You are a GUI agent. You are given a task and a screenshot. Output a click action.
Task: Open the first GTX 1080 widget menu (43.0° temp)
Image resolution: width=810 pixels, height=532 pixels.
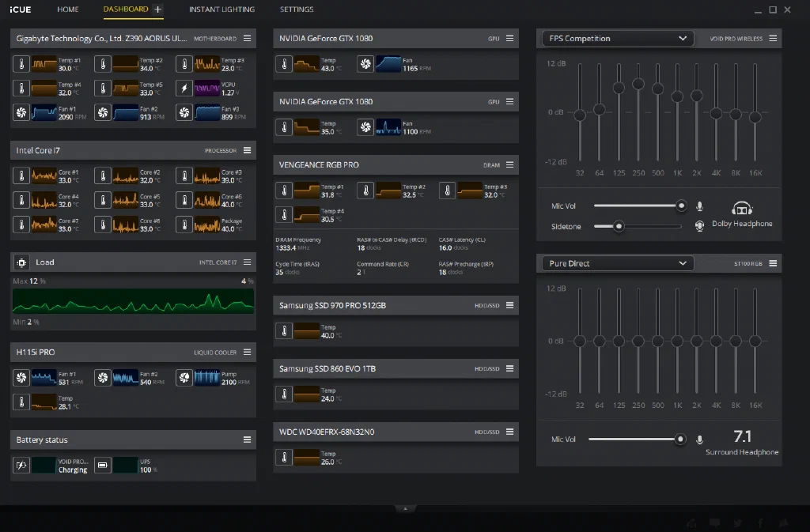click(x=510, y=38)
